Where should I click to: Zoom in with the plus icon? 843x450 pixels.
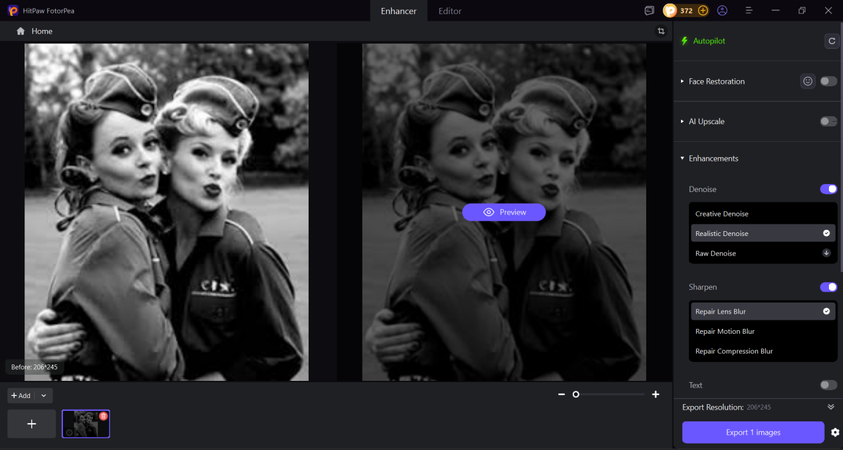tap(655, 394)
